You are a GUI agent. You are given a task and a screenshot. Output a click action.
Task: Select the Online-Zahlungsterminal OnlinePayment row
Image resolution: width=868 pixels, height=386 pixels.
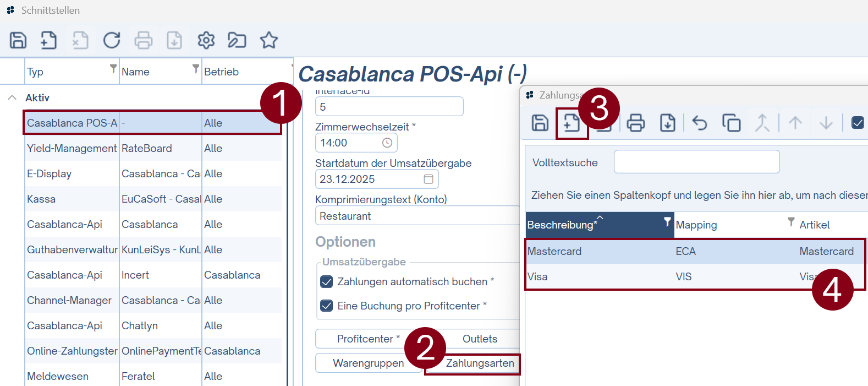pos(153,351)
